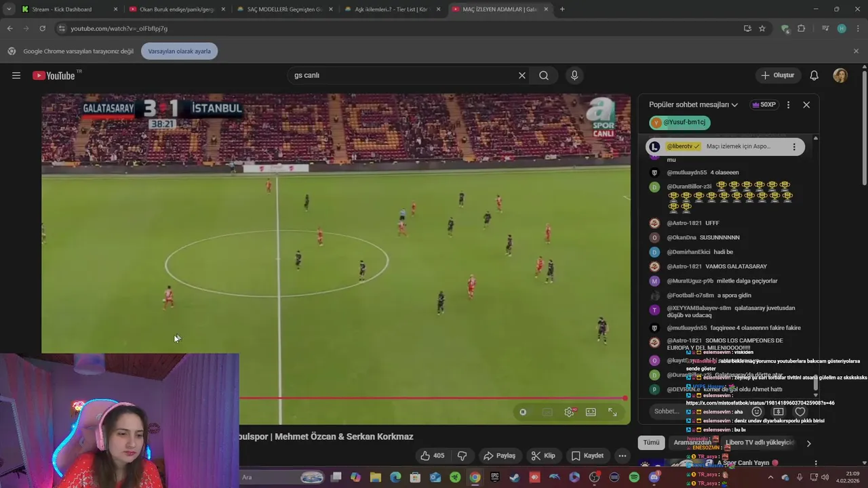Click Varsayılan olarak ayarla button

[179, 51]
